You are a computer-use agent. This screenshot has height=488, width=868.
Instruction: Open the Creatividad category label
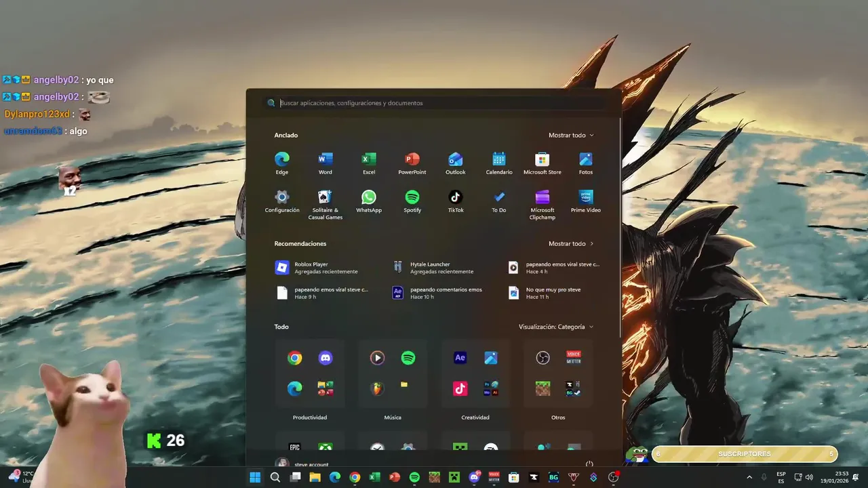click(475, 418)
